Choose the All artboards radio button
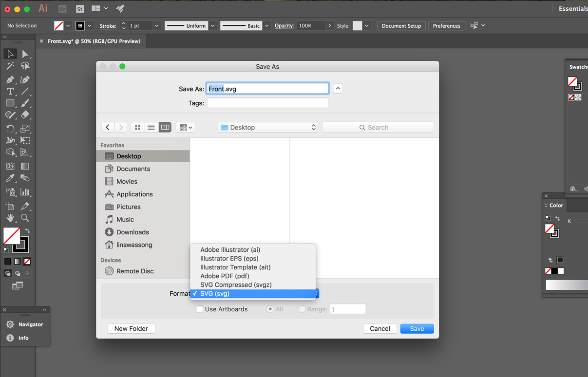This screenshot has width=588, height=377. 270,309
